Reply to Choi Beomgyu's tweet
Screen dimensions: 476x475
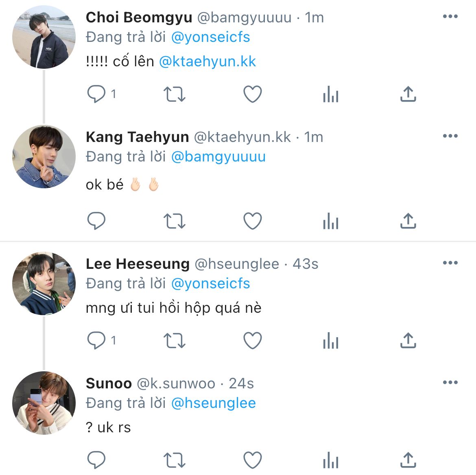click(96, 95)
